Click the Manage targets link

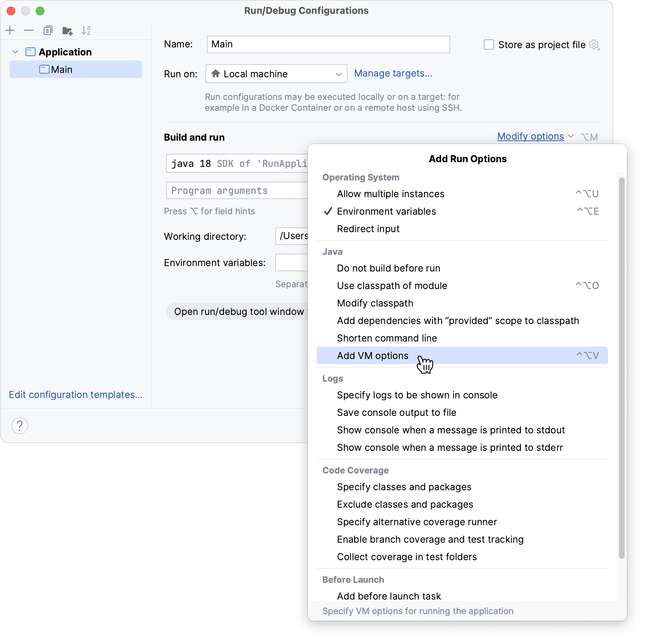[393, 73]
